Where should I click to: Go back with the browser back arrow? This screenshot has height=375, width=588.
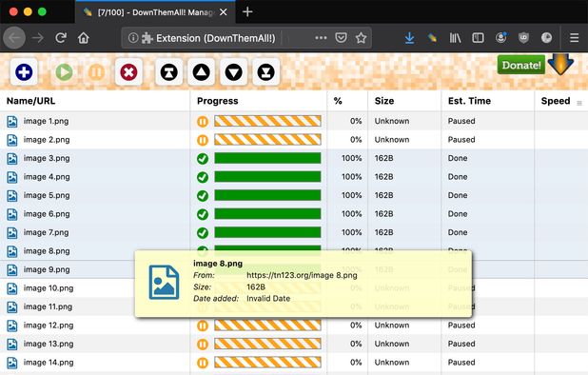(x=14, y=38)
